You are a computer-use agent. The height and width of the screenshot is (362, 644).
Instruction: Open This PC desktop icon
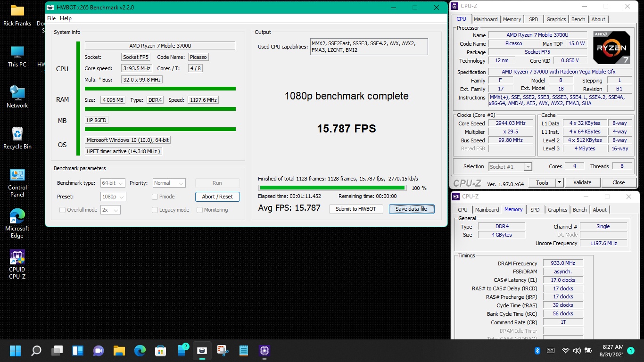point(17,56)
